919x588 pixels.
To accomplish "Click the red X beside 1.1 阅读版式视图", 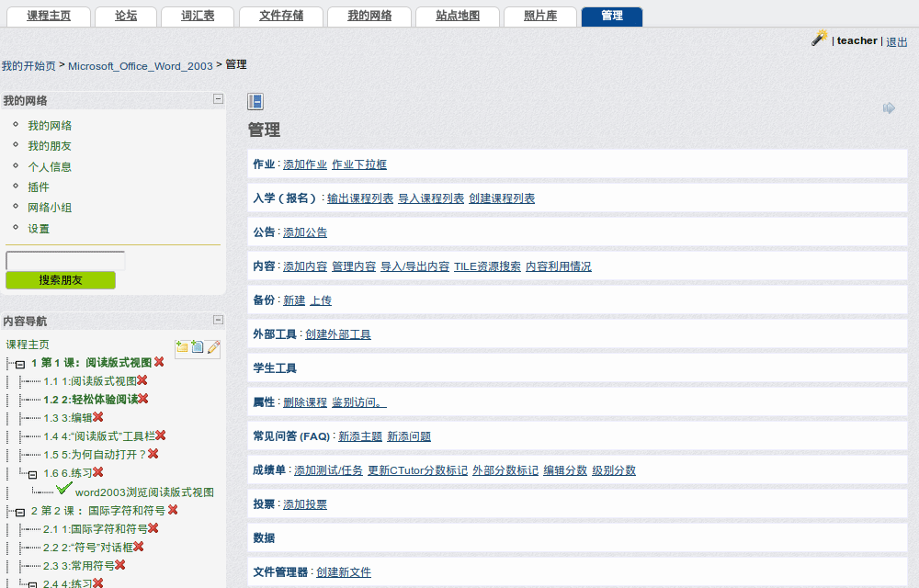I will point(144,380).
